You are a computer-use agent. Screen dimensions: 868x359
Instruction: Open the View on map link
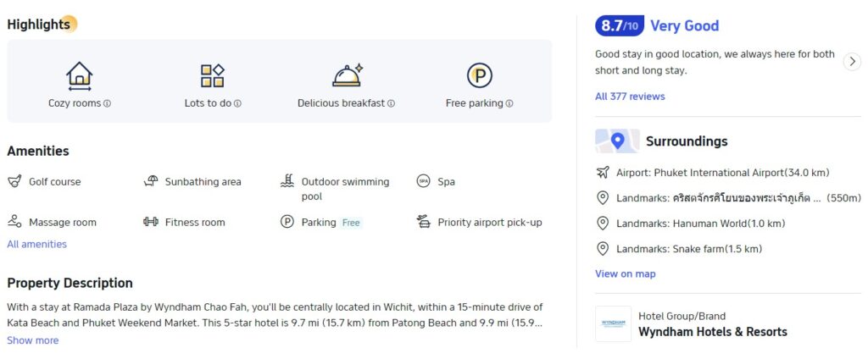[x=625, y=273]
